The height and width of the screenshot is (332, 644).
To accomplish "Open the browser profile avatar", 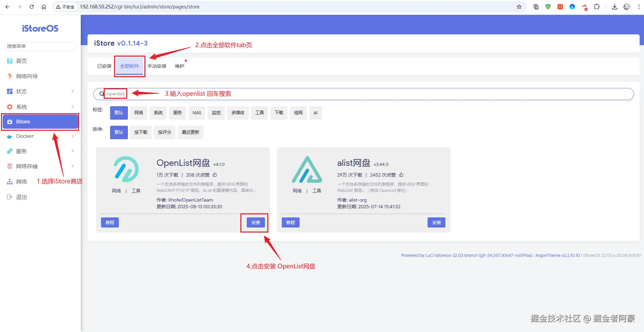I will coord(627,7).
